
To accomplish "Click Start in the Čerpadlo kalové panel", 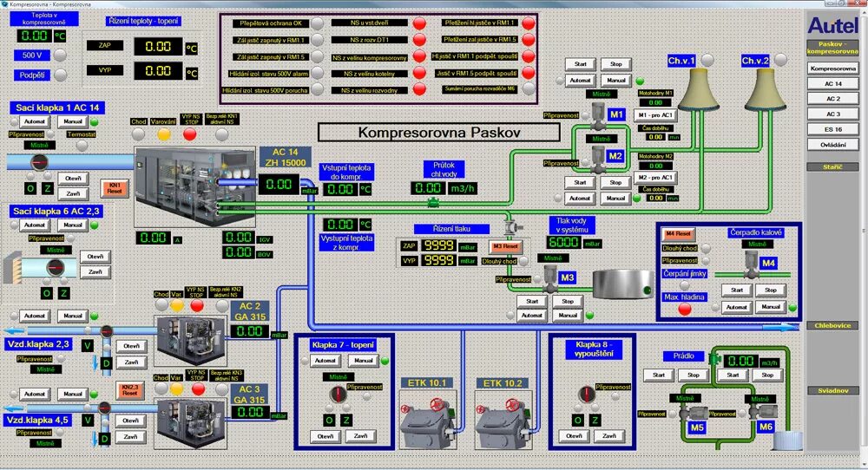I will 737,290.
